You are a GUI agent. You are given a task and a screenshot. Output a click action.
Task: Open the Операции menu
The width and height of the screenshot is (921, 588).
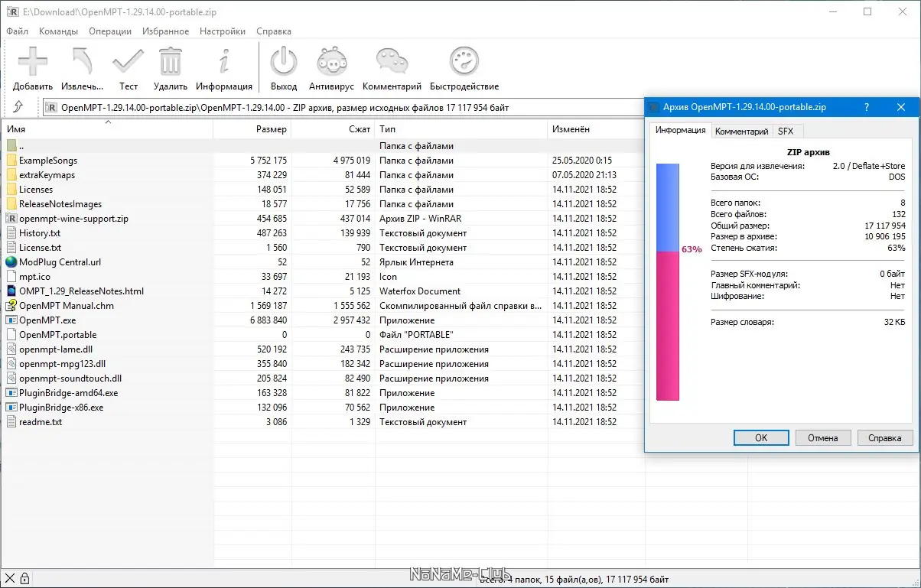click(110, 31)
